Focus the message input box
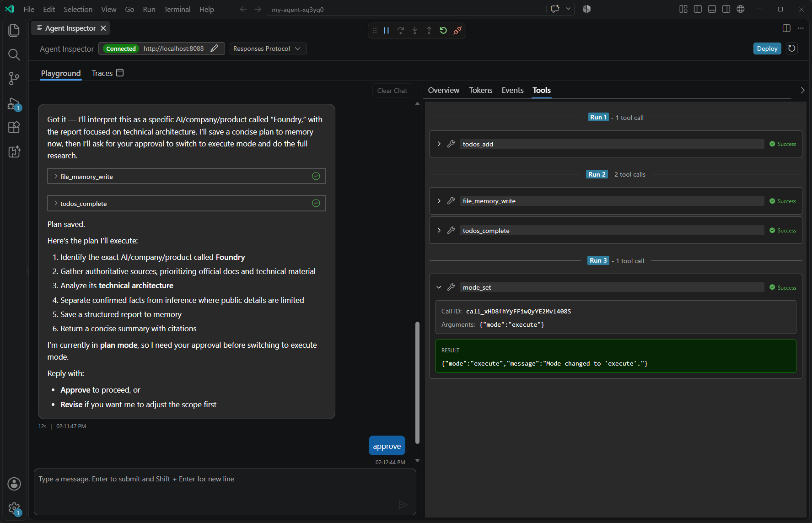This screenshot has width=812, height=523. tap(225, 492)
